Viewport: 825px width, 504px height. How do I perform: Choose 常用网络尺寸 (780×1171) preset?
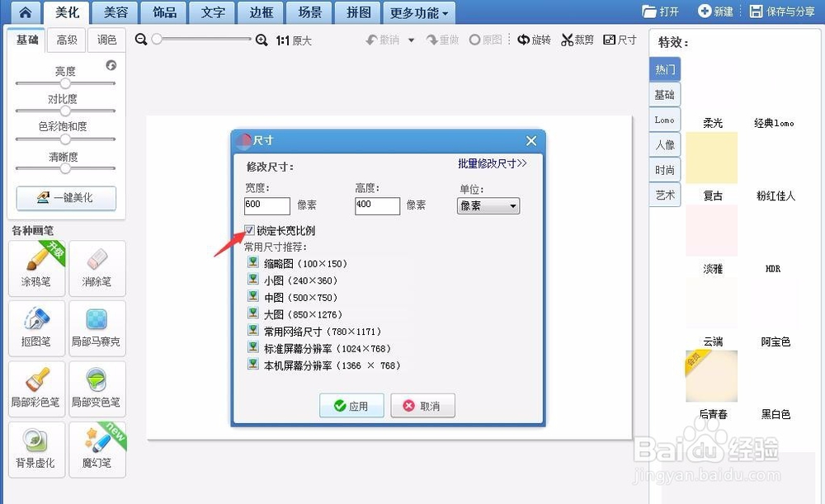[x=314, y=332]
